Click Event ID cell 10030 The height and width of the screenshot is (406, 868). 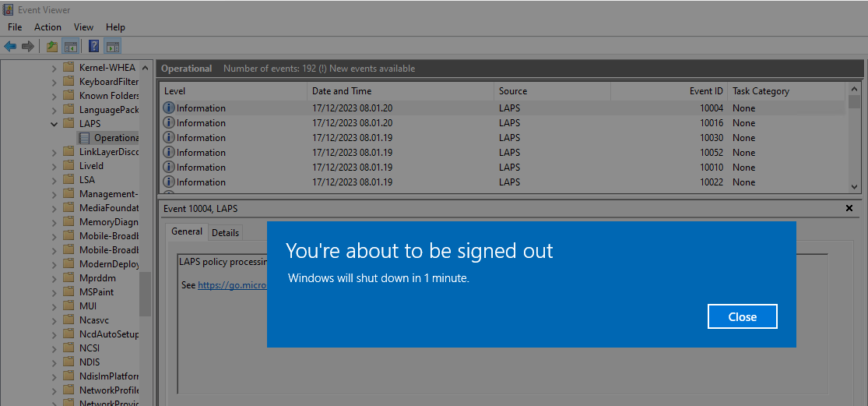[712, 137]
